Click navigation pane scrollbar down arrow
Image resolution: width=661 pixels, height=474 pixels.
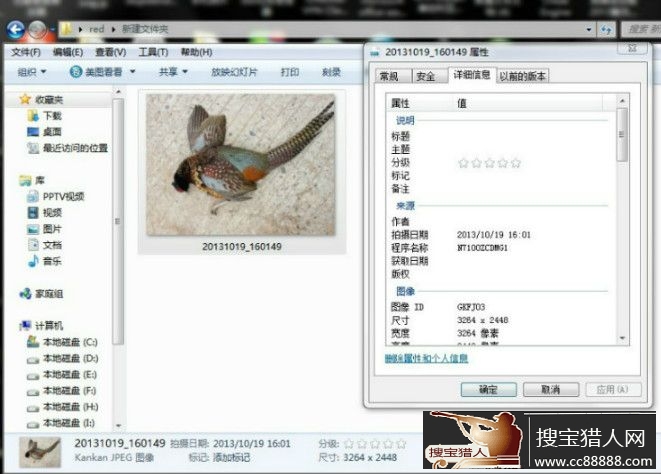click(118, 426)
